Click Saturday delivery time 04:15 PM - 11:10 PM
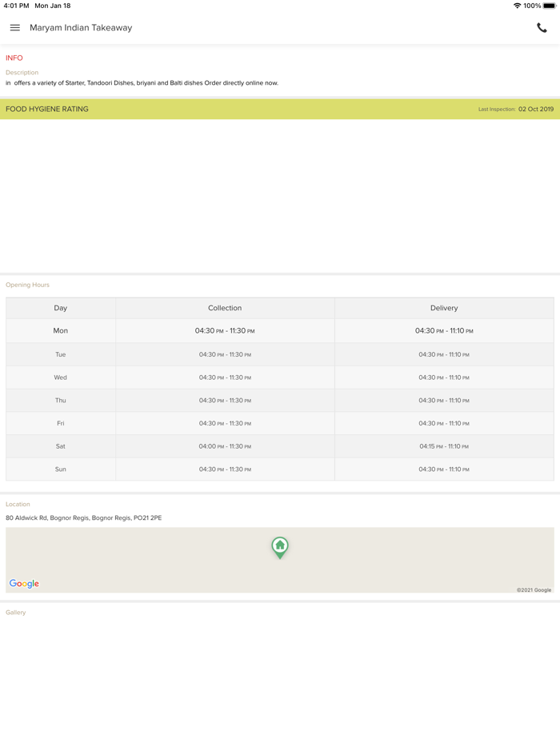This screenshot has height=747, width=560. (444, 446)
